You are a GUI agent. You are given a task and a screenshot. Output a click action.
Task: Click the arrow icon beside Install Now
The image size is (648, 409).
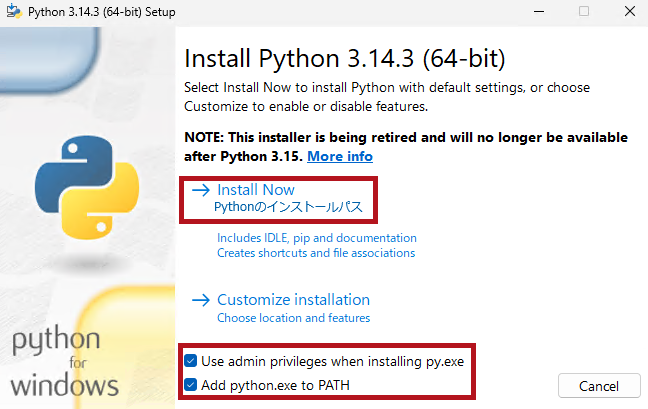(x=200, y=190)
